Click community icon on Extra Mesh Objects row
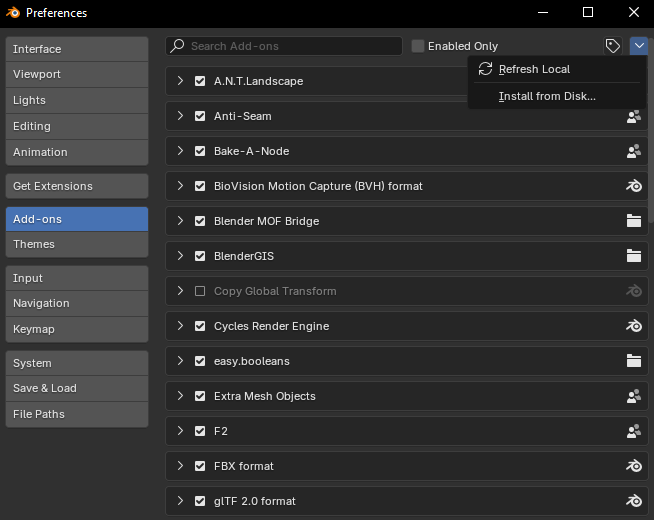The height and width of the screenshot is (520, 654). pyautogui.click(x=633, y=396)
